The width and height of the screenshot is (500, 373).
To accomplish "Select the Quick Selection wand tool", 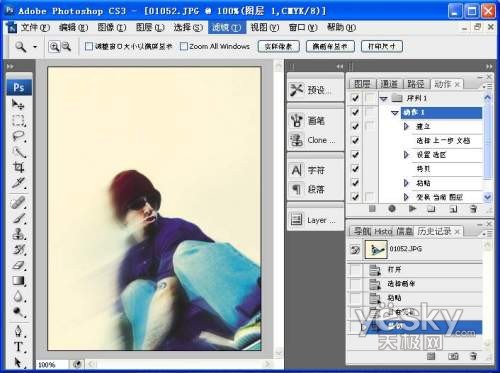I will point(18,152).
